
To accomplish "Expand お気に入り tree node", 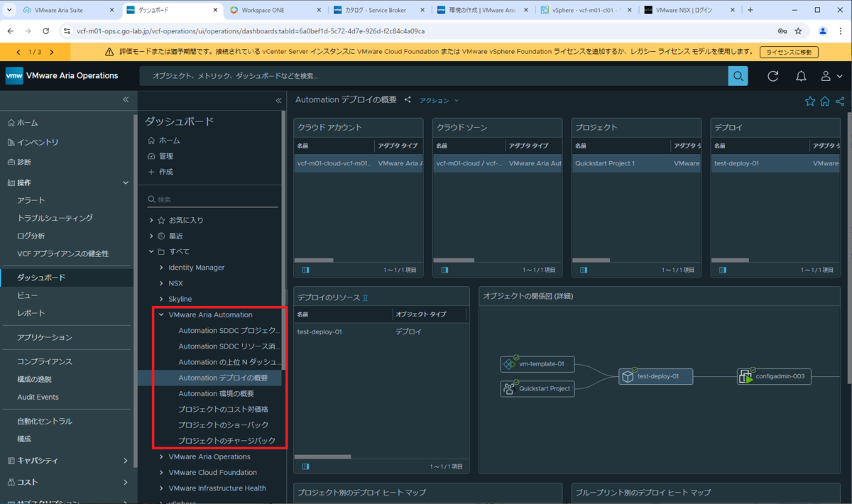I will (x=151, y=220).
